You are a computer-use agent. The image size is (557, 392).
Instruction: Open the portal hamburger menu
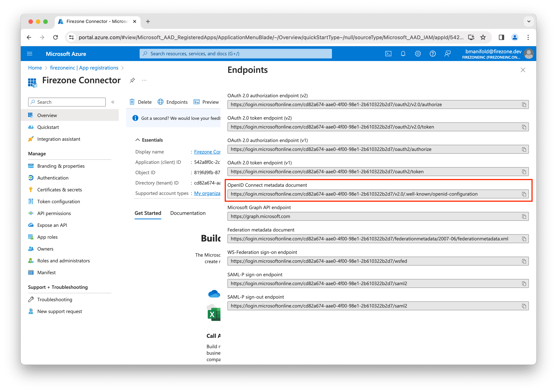click(x=30, y=54)
